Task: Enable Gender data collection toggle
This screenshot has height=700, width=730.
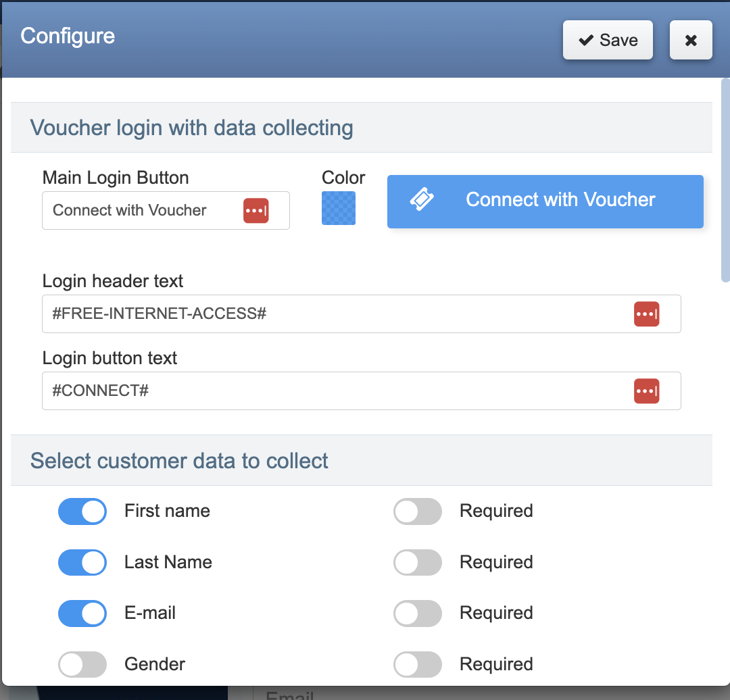Action: (x=82, y=665)
